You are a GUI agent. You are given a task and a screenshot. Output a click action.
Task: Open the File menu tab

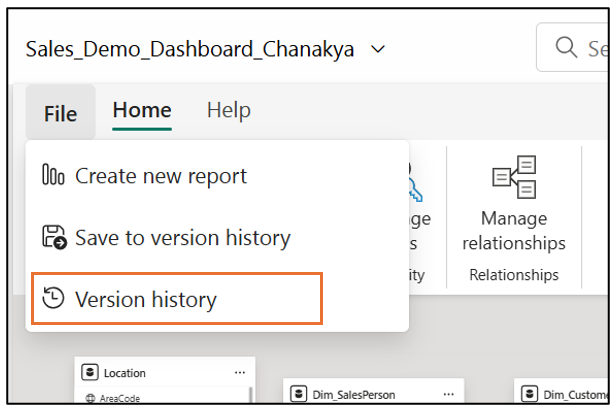pos(61,113)
